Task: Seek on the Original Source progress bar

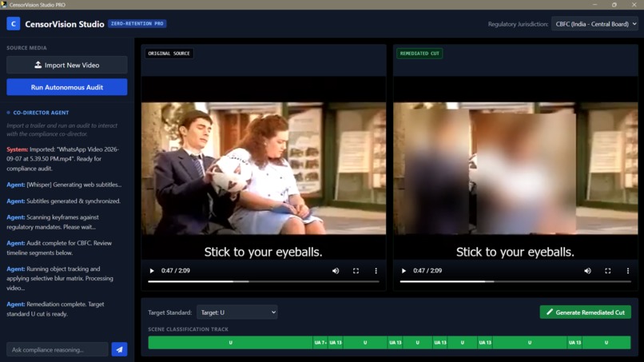Action: click(263, 281)
